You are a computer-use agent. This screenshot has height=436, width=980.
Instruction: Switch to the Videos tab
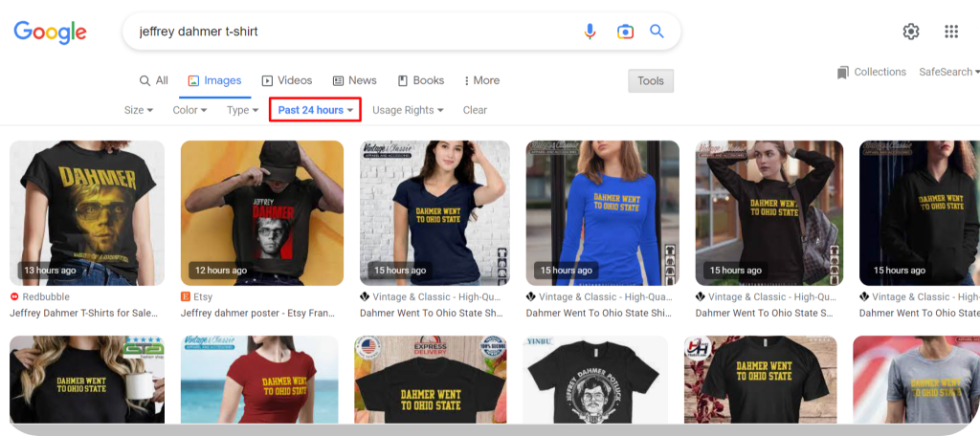tap(287, 80)
